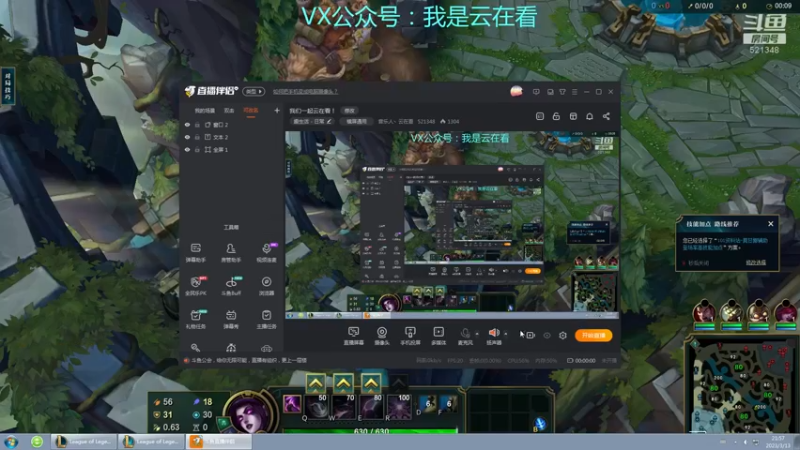Click the pill button right of the category tag
This screenshot has height=450, width=800.
[356, 121]
